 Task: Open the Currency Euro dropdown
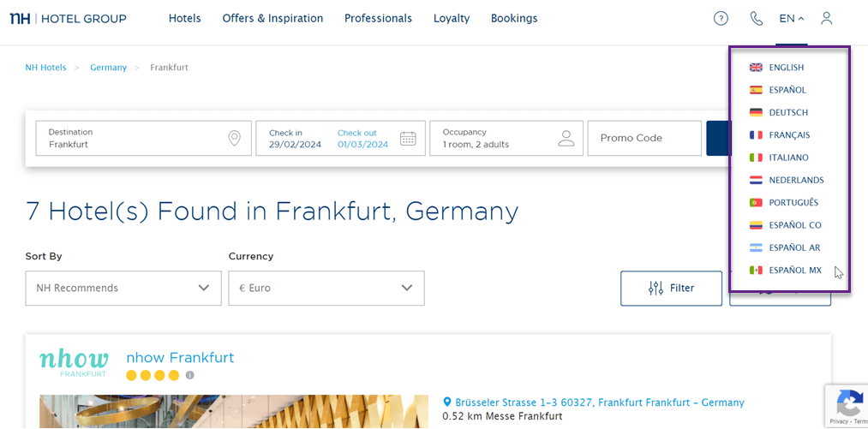point(326,288)
